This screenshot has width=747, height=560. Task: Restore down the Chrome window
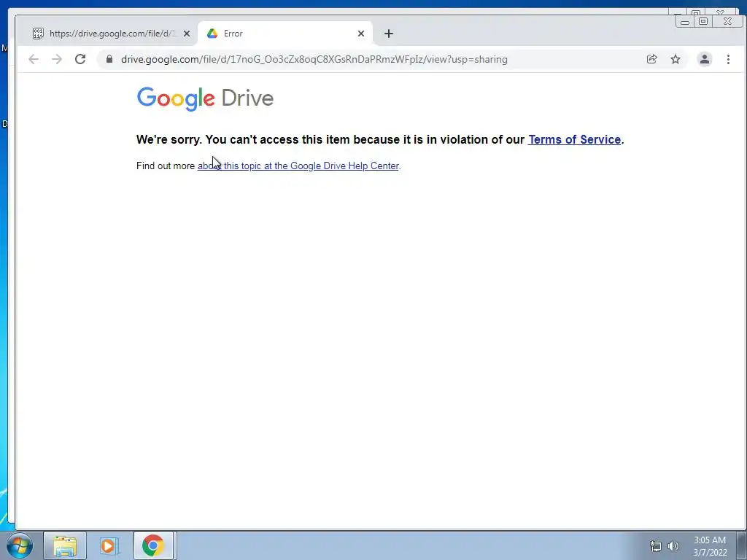point(703,21)
